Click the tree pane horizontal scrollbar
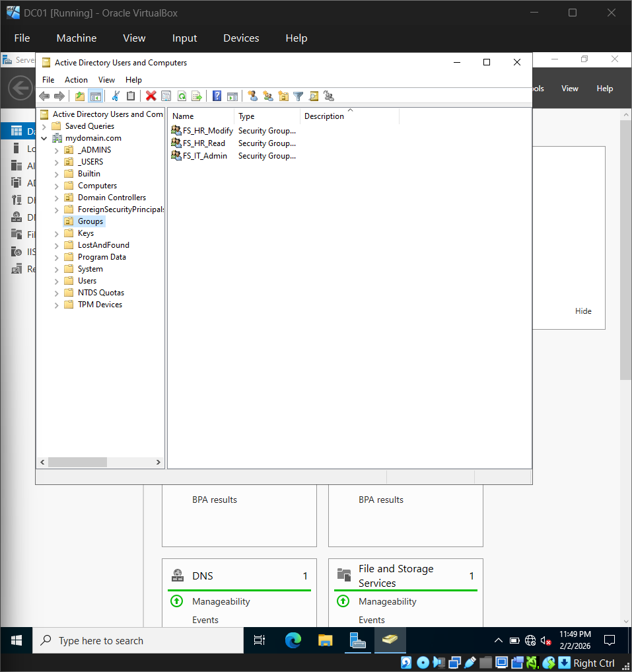 [77, 462]
